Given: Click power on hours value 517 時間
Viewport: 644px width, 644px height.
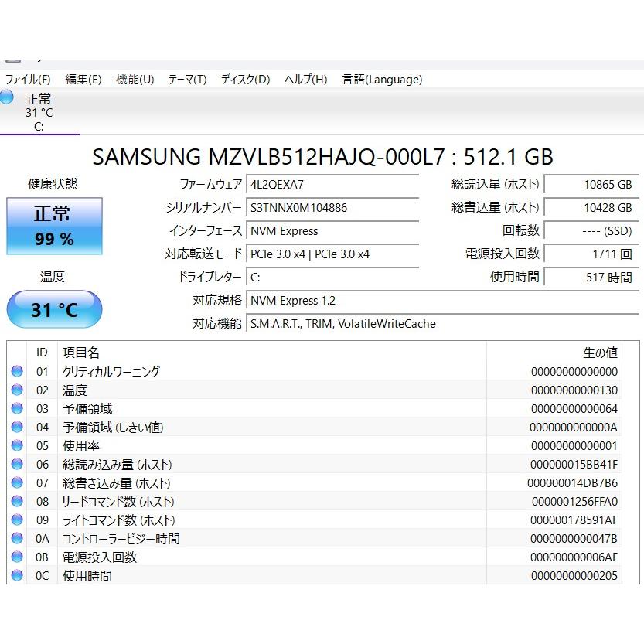Looking at the screenshot, I should click(x=592, y=278).
